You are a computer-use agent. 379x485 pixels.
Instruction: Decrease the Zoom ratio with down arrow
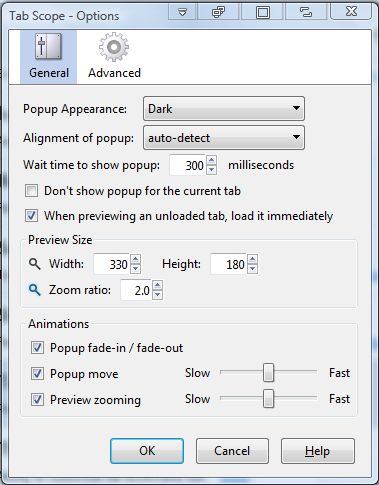click(158, 295)
